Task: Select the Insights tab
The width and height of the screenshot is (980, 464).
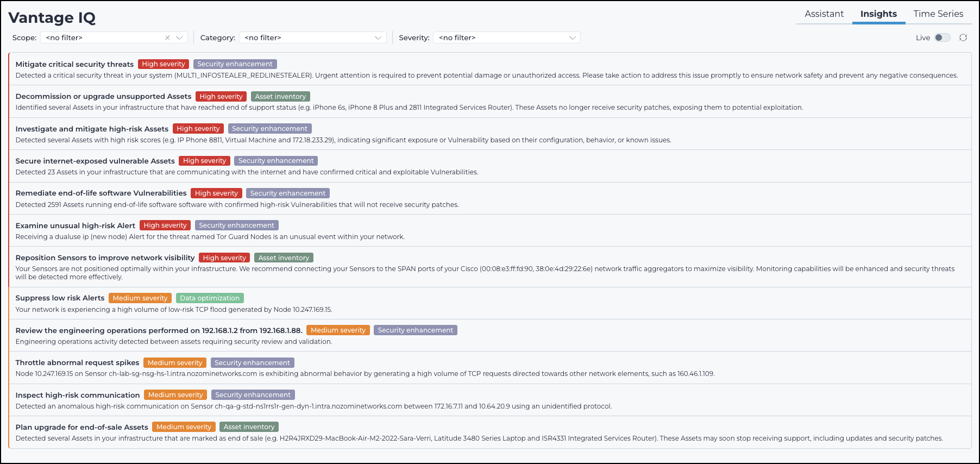Action: click(x=878, y=14)
